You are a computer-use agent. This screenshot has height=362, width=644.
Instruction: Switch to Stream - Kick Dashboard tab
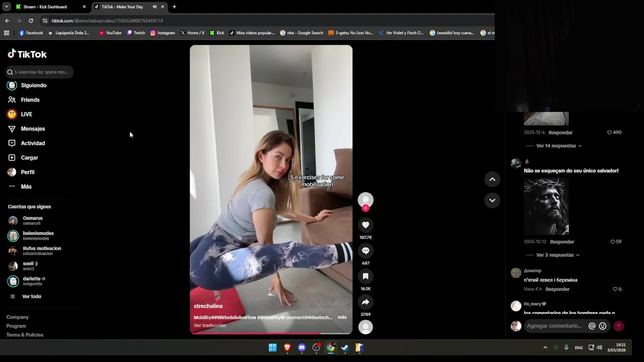coord(45,7)
